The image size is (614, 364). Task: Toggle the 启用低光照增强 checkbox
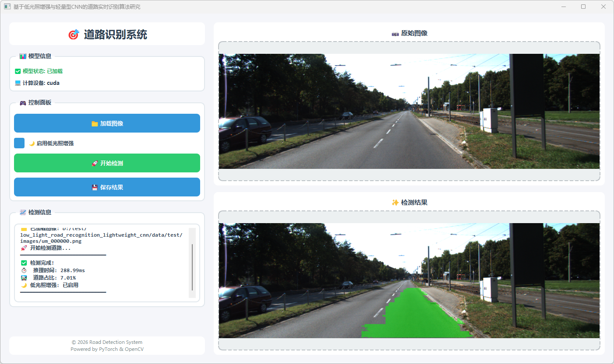coord(19,143)
